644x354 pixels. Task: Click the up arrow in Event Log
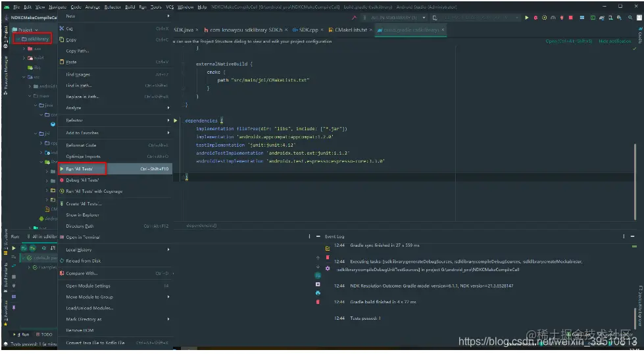318,258
